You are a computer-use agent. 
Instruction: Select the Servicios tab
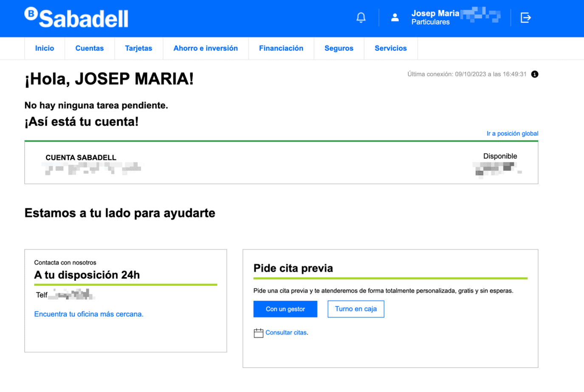[x=391, y=48]
